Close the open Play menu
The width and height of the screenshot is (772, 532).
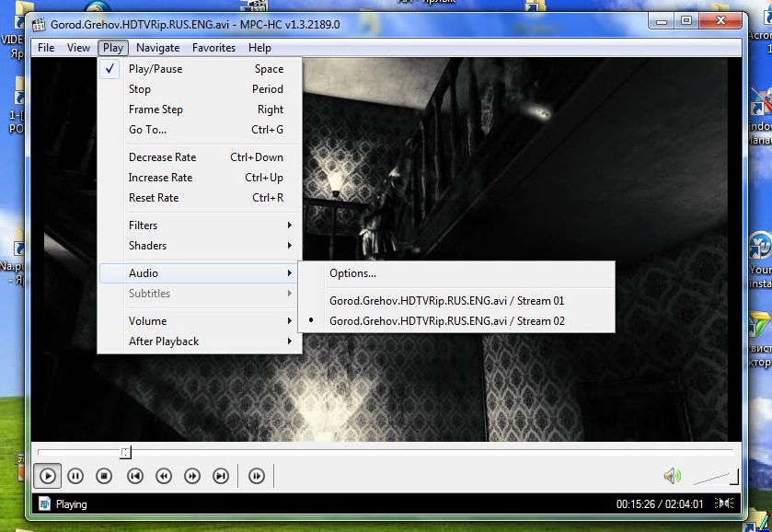tap(113, 48)
